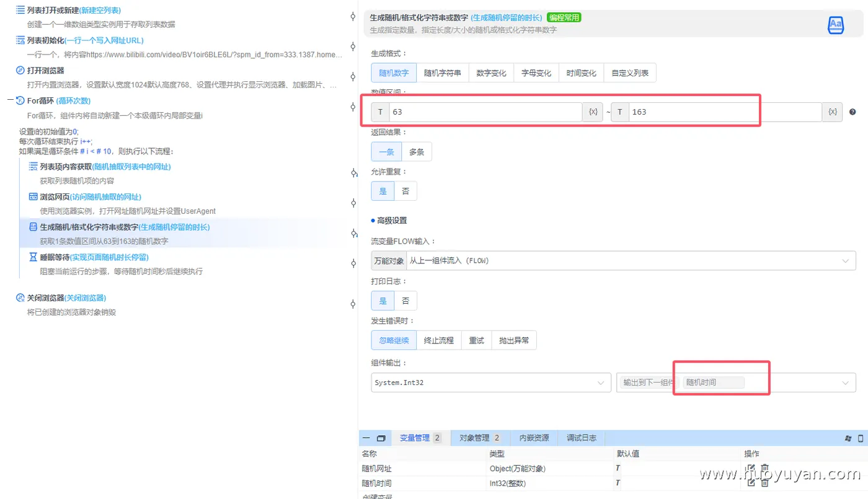Set 打印日志 to 否
The width and height of the screenshot is (868, 499).
pos(405,301)
